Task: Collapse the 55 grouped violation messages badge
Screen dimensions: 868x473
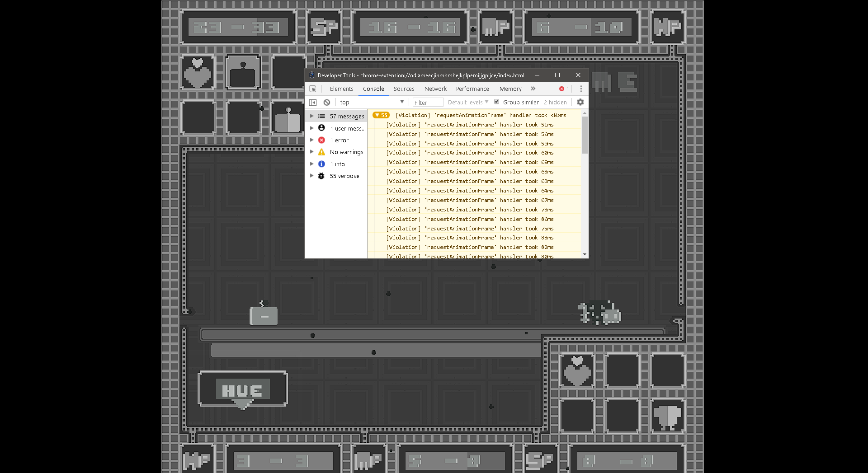Action: [x=381, y=115]
